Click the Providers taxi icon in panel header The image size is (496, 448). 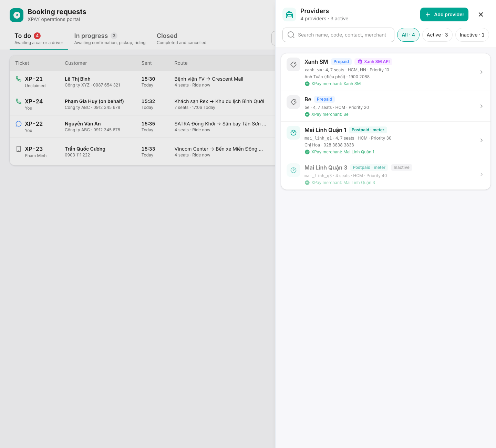click(289, 14)
